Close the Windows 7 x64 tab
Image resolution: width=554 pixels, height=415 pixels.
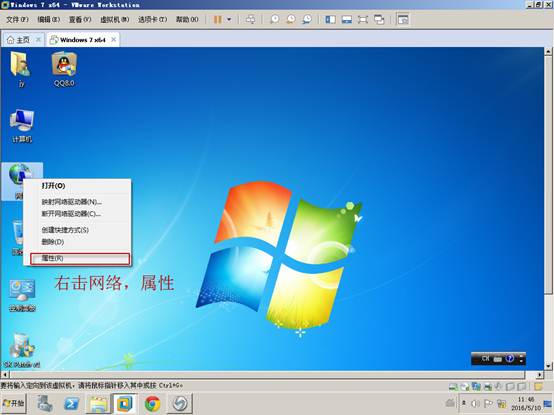pos(113,40)
